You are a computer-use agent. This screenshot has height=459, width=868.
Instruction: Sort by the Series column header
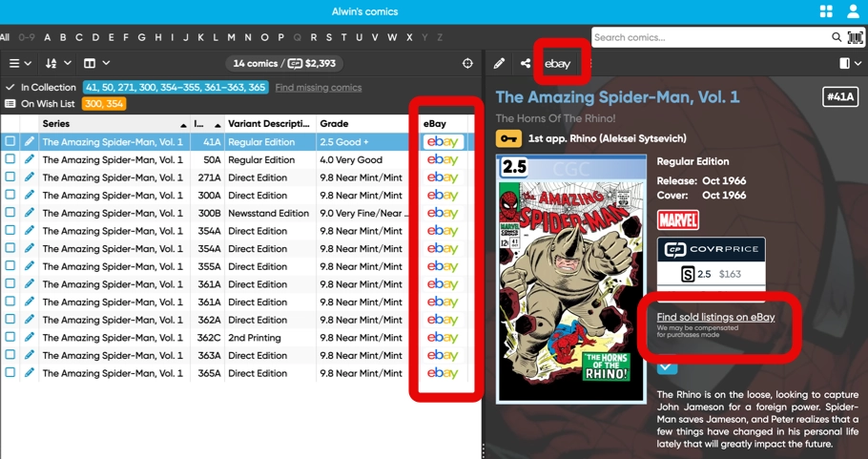[114, 124]
